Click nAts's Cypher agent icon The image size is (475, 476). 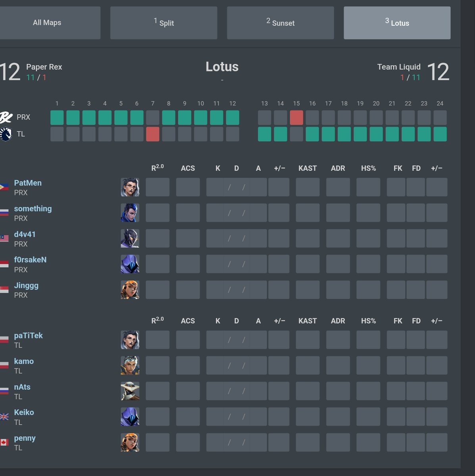(x=130, y=391)
